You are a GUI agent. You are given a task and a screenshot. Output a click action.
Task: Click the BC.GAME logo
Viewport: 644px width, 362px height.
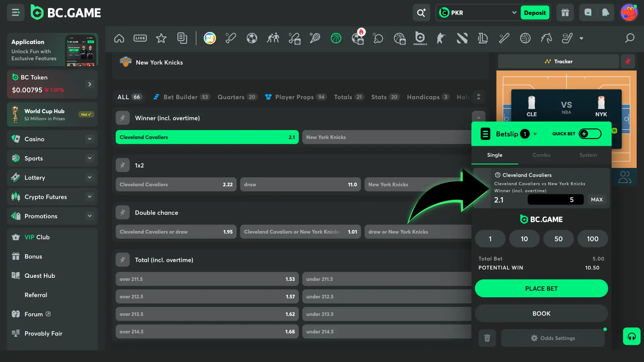click(x=66, y=13)
